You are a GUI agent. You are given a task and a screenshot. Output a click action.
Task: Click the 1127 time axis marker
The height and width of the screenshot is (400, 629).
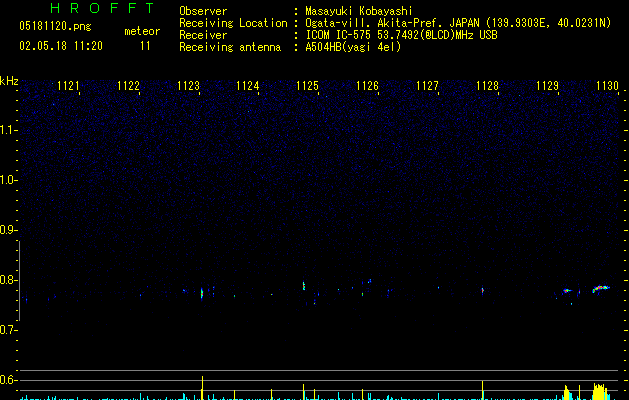click(427, 86)
